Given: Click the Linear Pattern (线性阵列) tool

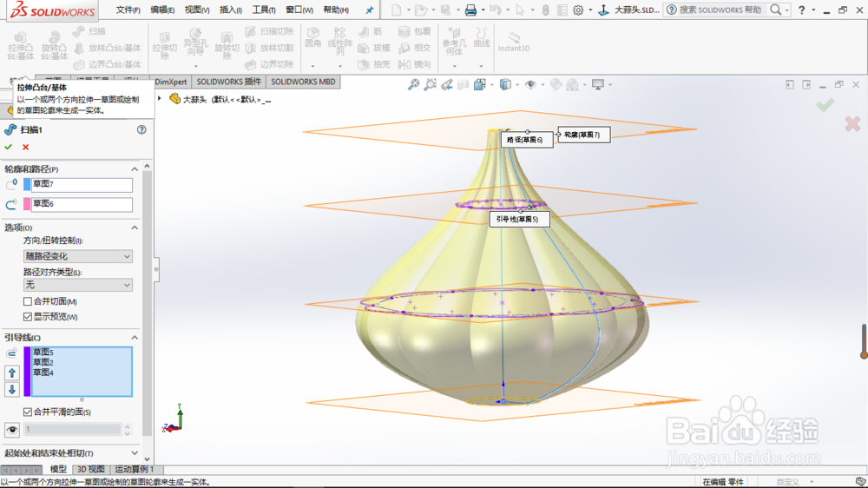Looking at the screenshot, I should coord(340,42).
